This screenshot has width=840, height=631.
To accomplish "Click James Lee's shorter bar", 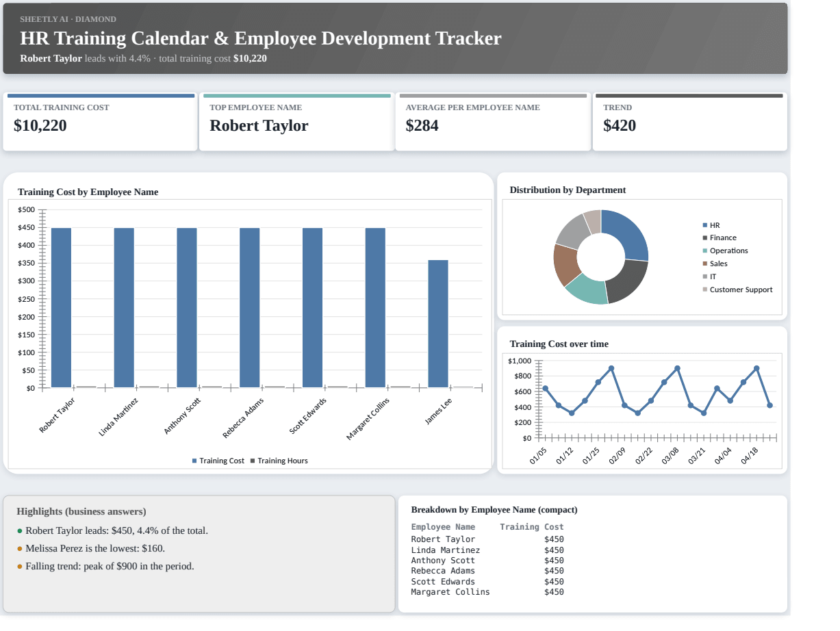I will click(x=438, y=324).
